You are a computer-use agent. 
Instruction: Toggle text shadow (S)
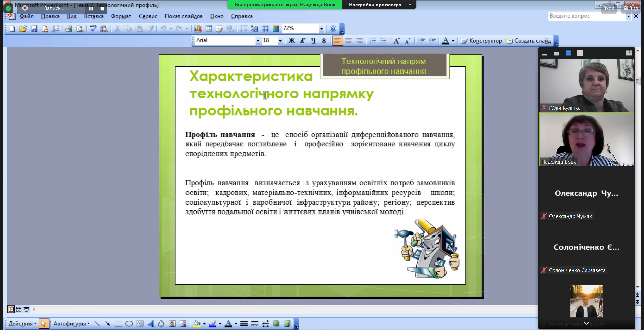tap(324, 41)
